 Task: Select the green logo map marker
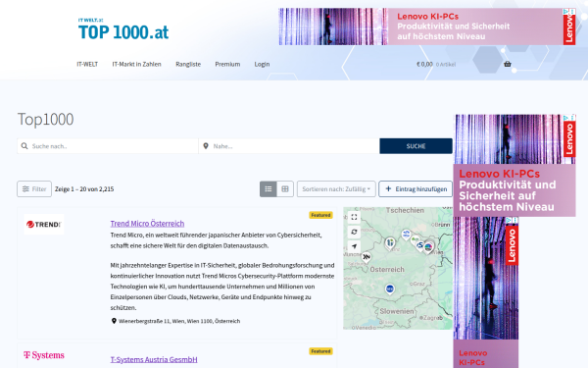click(415, 239)
